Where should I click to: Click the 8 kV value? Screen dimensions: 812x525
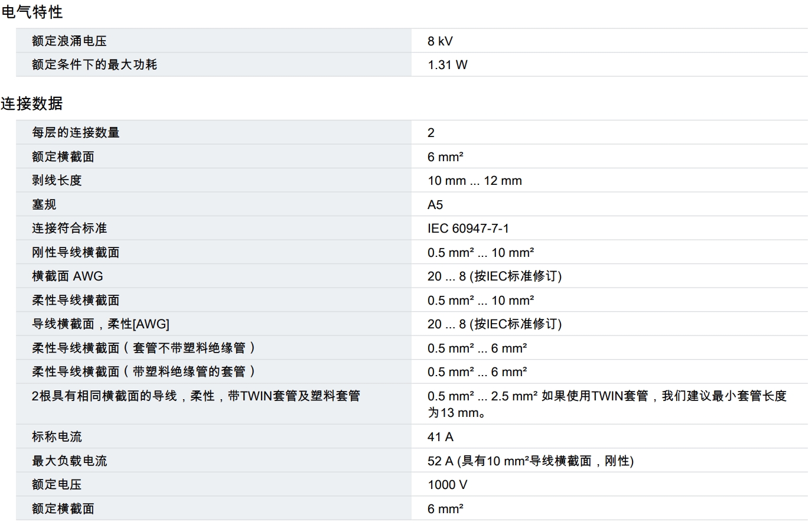(x=440, y=41)
